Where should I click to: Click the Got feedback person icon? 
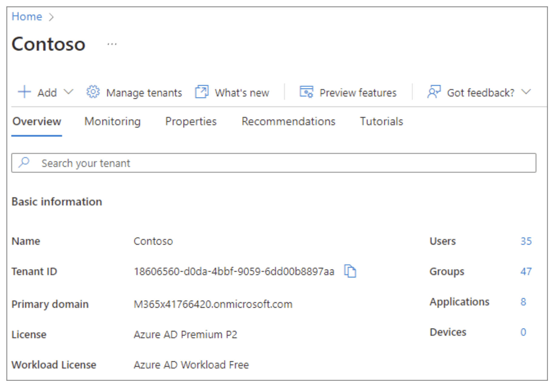pyautogui.click(x=434, y=92)
